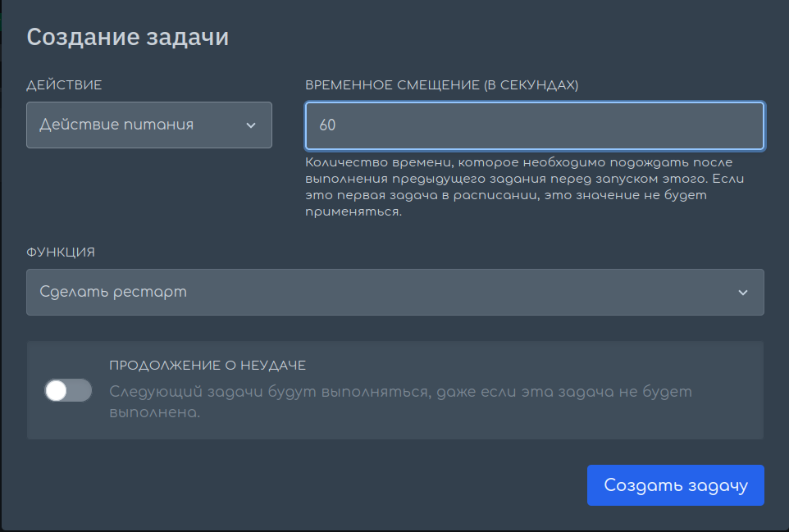Click the "Действие питания" text in the selector
The image size is (789, 532).
[x=116, y=125]
